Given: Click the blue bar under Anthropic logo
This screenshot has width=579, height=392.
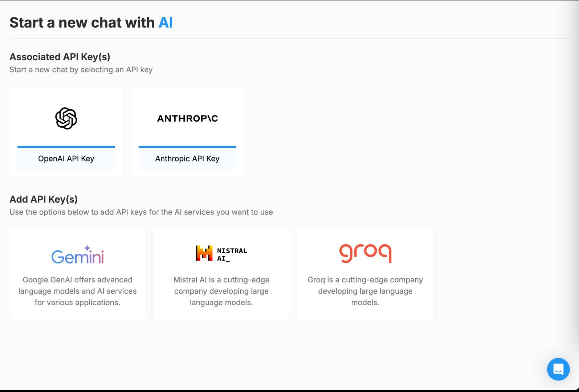Looking at the screenshot, I should (187, 147).
